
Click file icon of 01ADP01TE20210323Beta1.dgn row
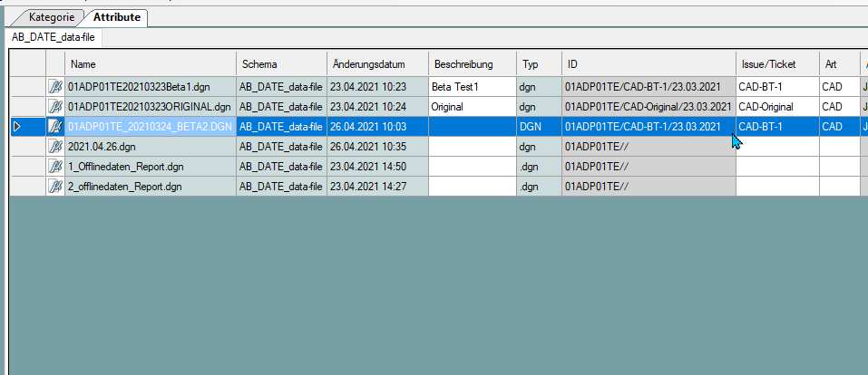[x=55, y=87]
